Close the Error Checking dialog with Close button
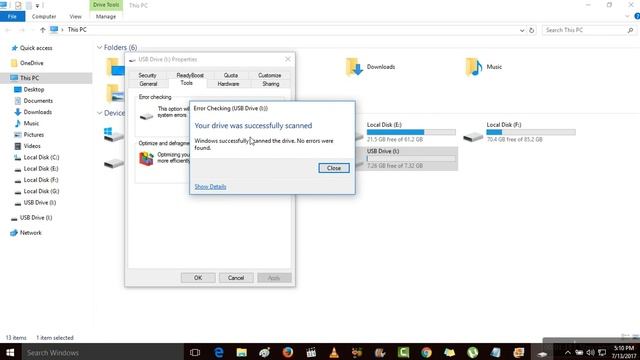 coord(334,168)
